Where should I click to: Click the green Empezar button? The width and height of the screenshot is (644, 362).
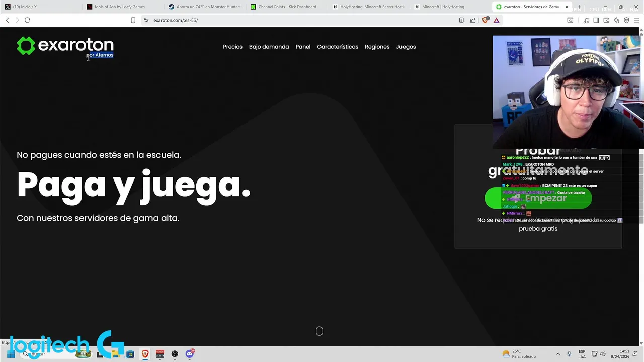[x=538, y=198]
